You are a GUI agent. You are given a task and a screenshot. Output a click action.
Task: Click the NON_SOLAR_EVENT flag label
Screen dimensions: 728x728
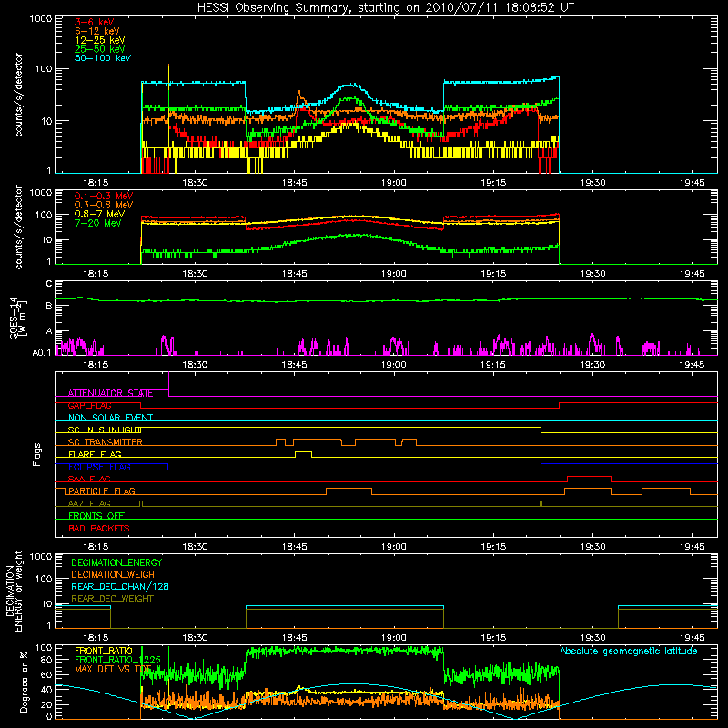[110, 418]
